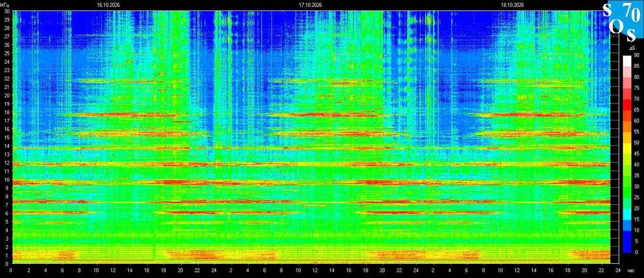
Task: Pick the white swatch at the top of the dB scale
Action: pyautogui.click(x=627, y=60)
